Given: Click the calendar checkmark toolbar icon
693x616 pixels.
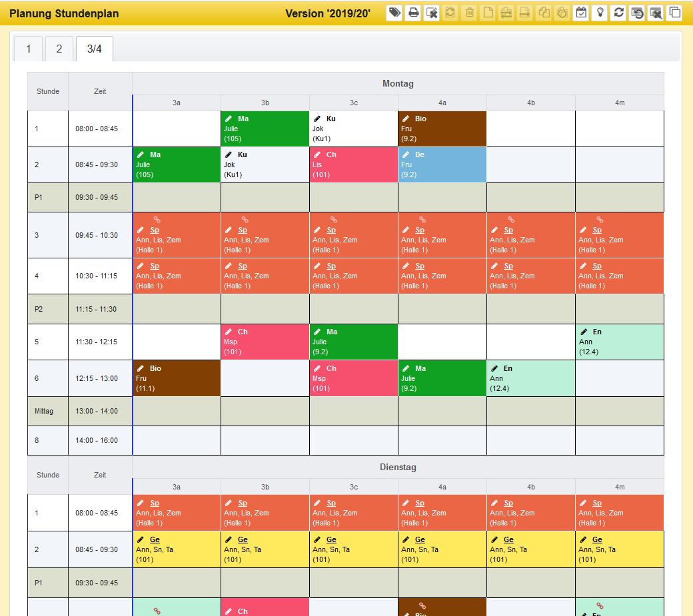Looking at the screenshot, I should [x=581, y=13].
